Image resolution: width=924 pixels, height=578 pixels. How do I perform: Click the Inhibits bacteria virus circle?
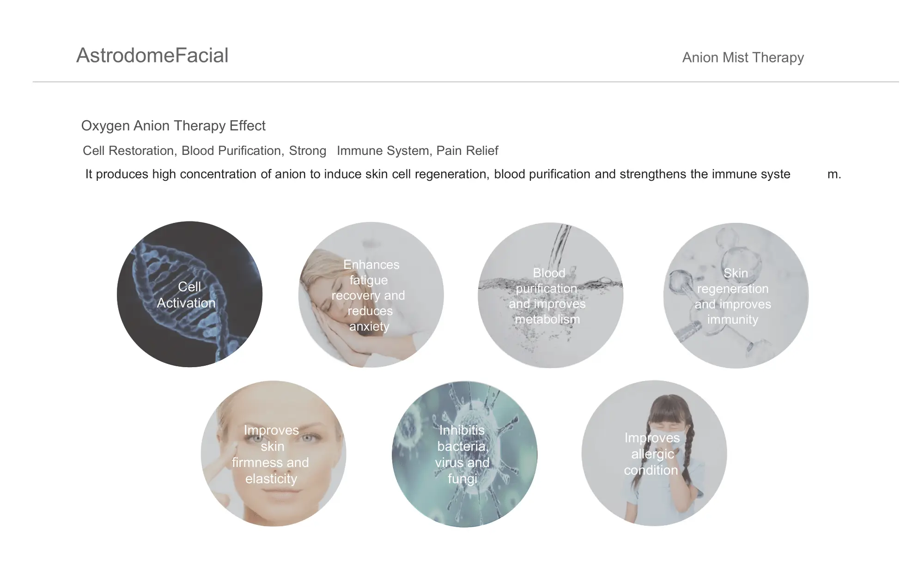[x=465, y=454]
